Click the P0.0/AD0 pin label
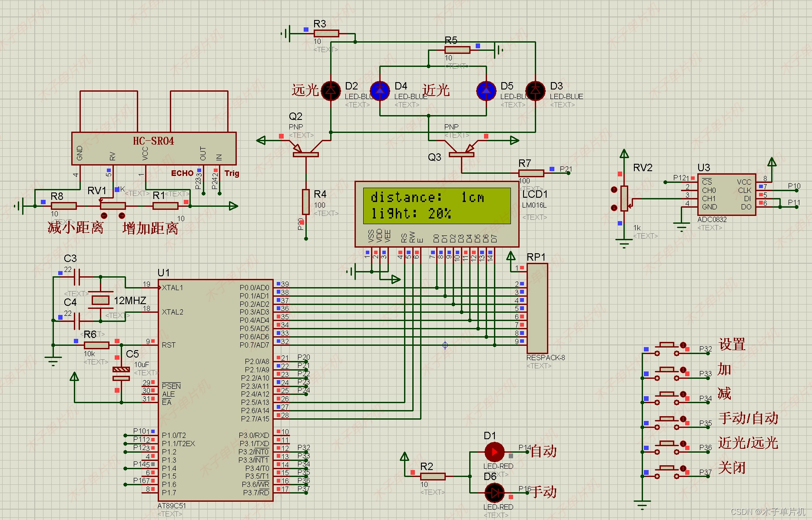The height and width of the screenshot is (520, 812). click(255, 288)
